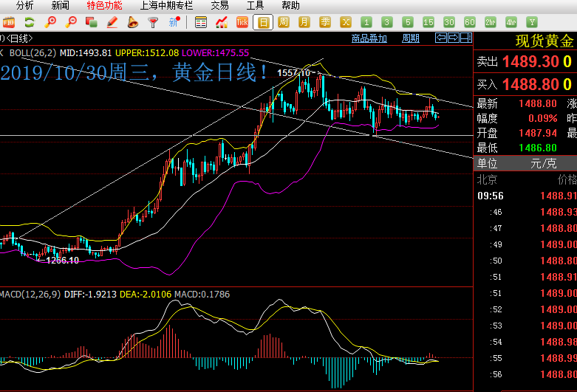
Task: Switch to weekly (周) period button
Action: point(283,22)
